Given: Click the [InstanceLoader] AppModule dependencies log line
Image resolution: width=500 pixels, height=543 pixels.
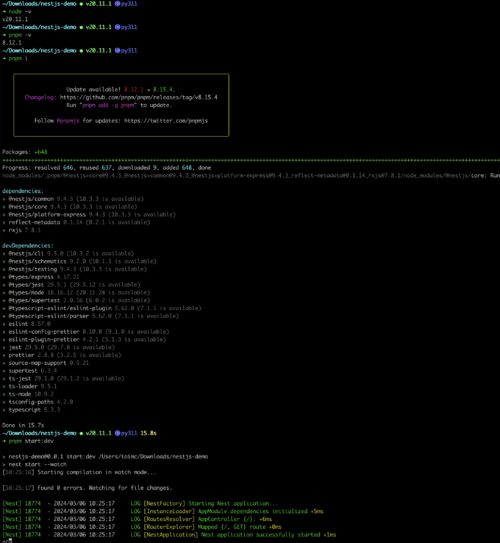Looking at the screenshot, I should tap(163, 511).
